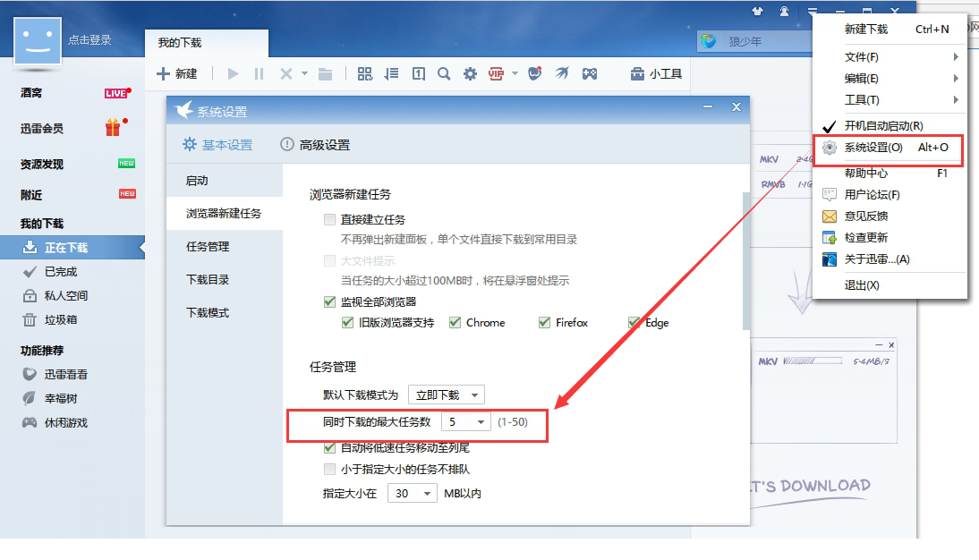Open settings via toolbar gear icon
979x560 pixels.
[x=470, y=74]
